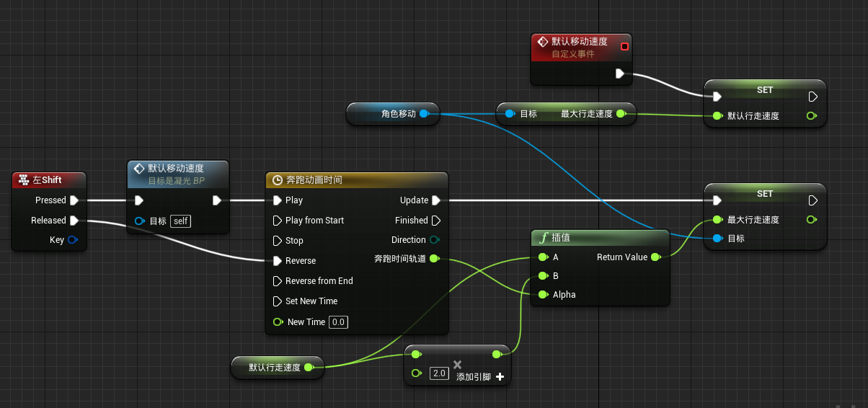Click the Reverse from End pin
Screen dimensions: 868x408
(x=278, y=281)
